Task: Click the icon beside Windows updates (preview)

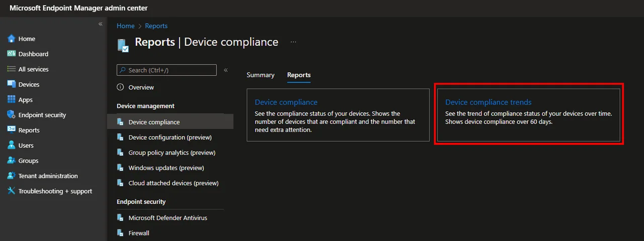Action: pos(120,168)
